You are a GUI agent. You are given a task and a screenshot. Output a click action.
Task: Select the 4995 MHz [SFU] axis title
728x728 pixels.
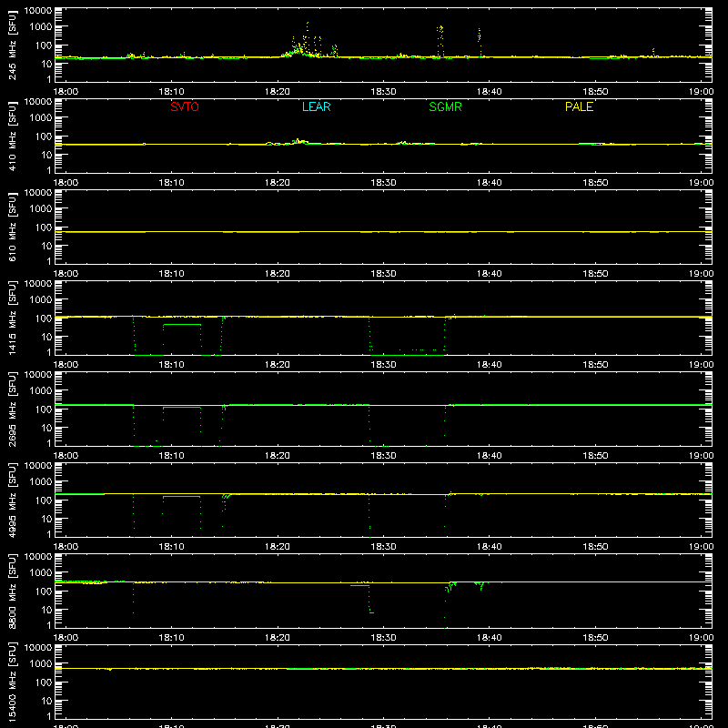point(13,500)
